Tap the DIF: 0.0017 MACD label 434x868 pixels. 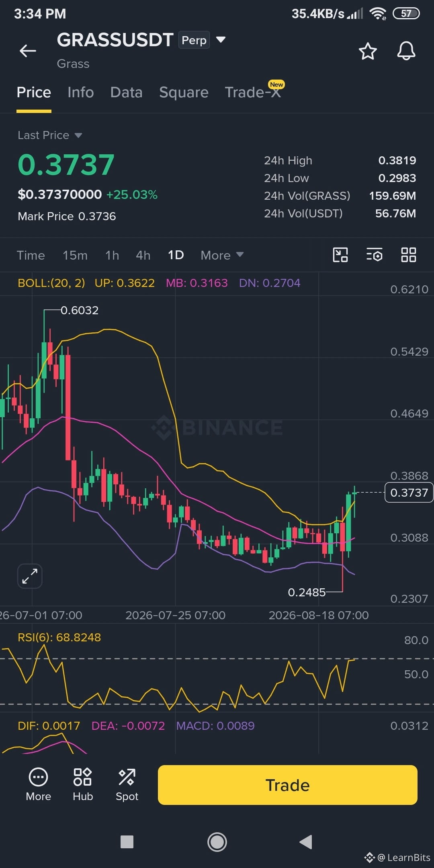tap(49, 726)
